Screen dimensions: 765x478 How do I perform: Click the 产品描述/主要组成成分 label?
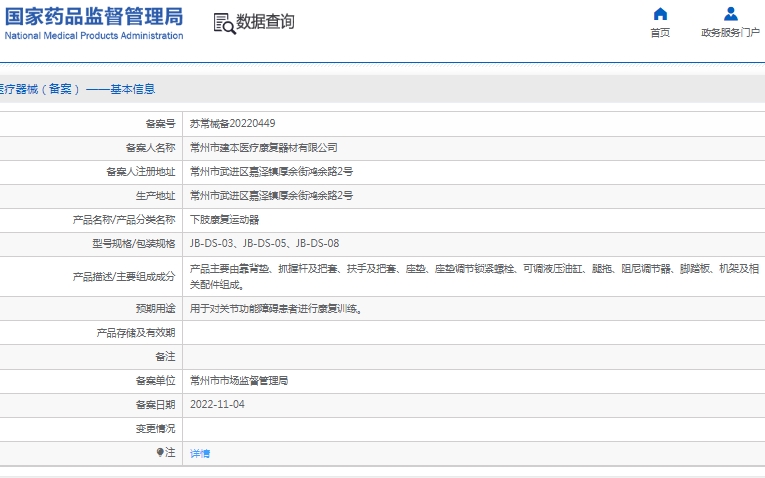(x=124, y=277)
